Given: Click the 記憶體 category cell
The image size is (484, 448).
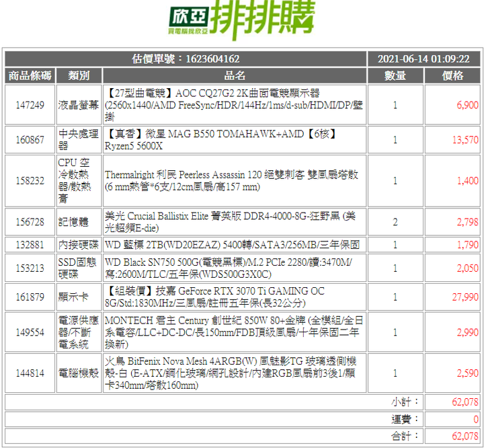Looking at the screenshot, I should [x=79, y=222].
